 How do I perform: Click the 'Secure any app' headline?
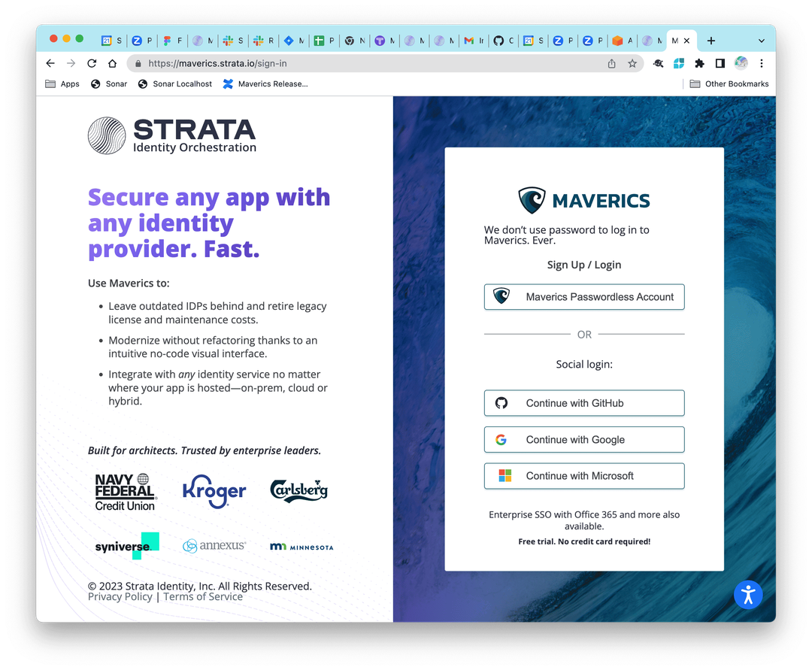[x=209, y=223]
